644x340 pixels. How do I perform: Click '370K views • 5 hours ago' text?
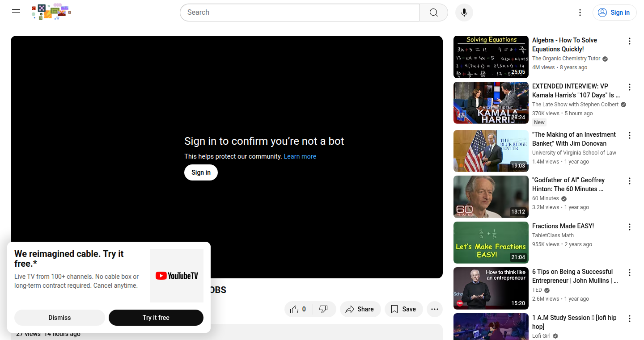click(x=563, y=113)
